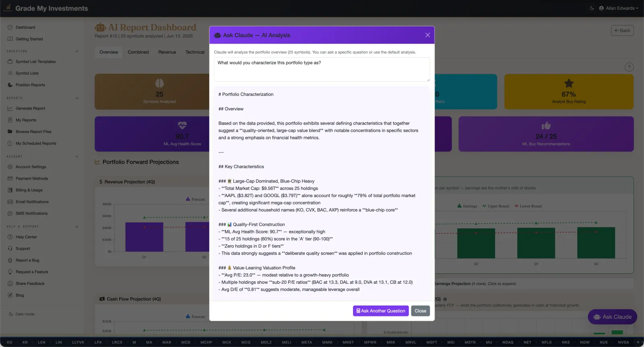Image resolution: width=644 pixels, height=347 pixels.
Task: Click the Report a Bug icon
Action: tap(10, 260)
